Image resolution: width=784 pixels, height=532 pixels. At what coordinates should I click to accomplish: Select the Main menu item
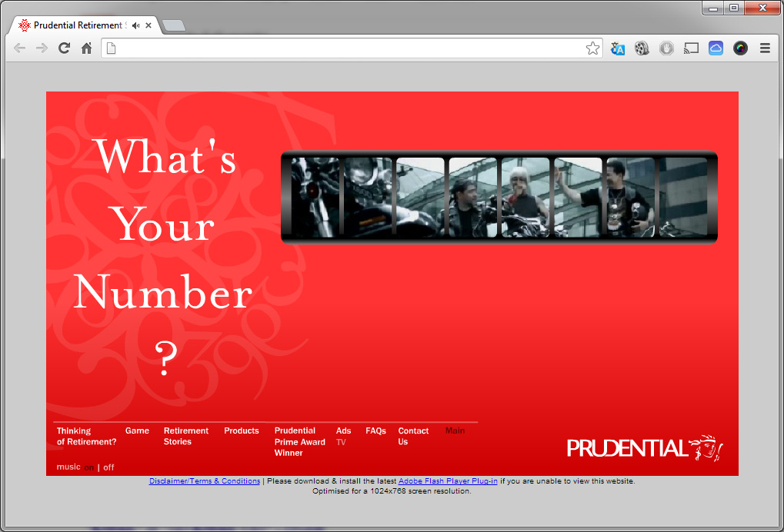(455, 431)
